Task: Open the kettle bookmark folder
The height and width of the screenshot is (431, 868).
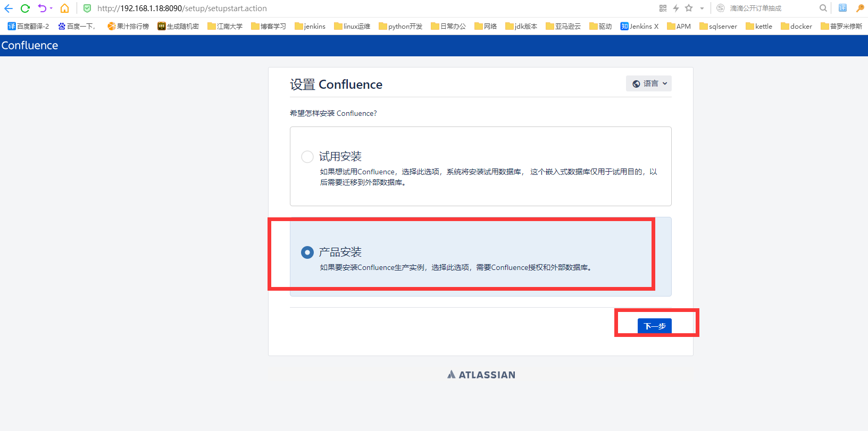Action: point(759,26)
